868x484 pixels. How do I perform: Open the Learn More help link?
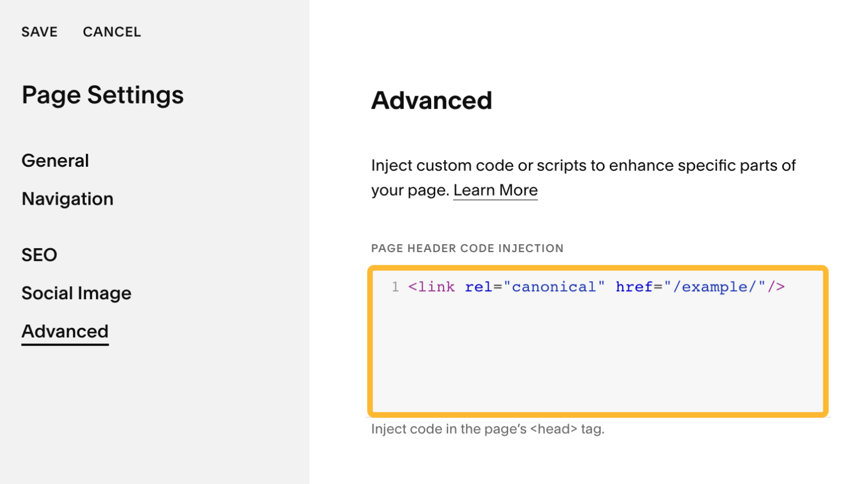495,190
